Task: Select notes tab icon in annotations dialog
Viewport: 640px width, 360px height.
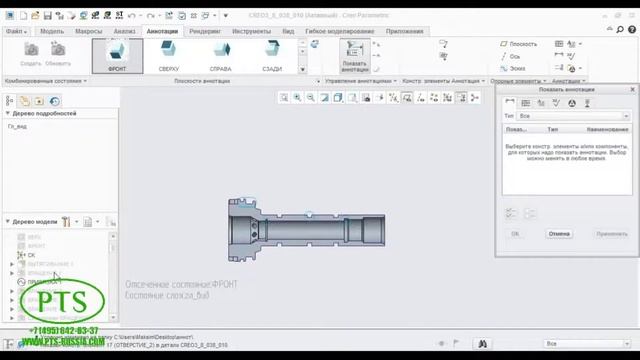Action: (x=541, y=103)
